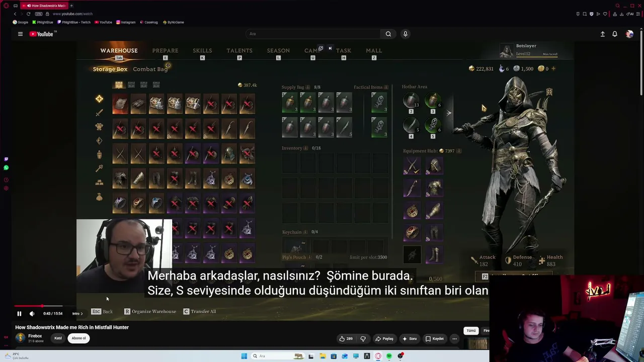Open the Firebox channel name link
Screen dimensions: 644x362
coord(35,336)
